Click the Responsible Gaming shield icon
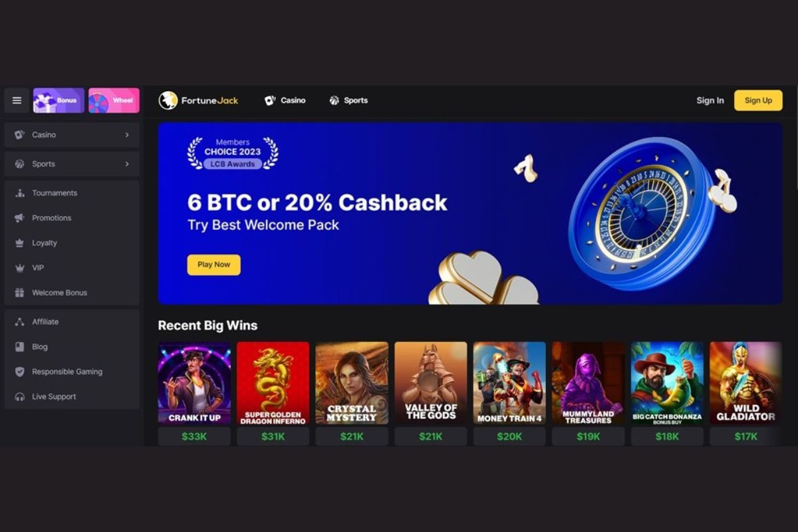The width and height of the screenshot is (798, 532). click(19, 372)
